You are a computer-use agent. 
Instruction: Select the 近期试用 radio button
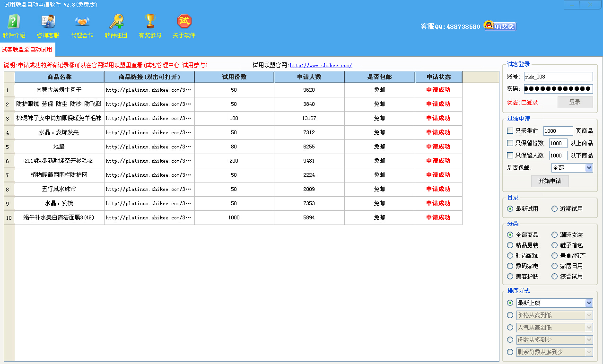click(x=554, y=208)
